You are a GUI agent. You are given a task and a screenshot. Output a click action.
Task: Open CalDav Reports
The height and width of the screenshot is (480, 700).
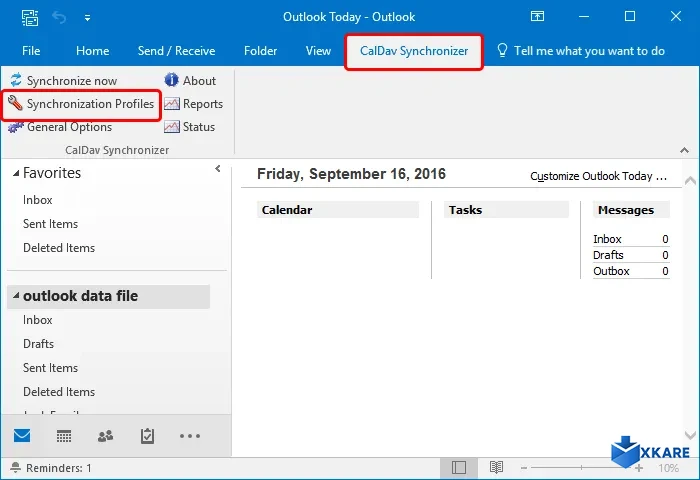193,104
